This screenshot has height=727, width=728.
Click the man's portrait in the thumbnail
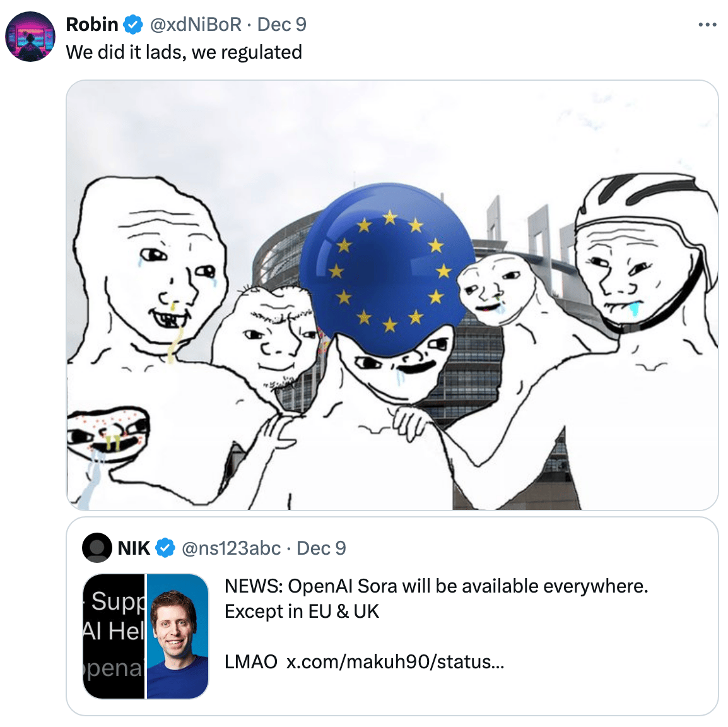coord(177,636)
